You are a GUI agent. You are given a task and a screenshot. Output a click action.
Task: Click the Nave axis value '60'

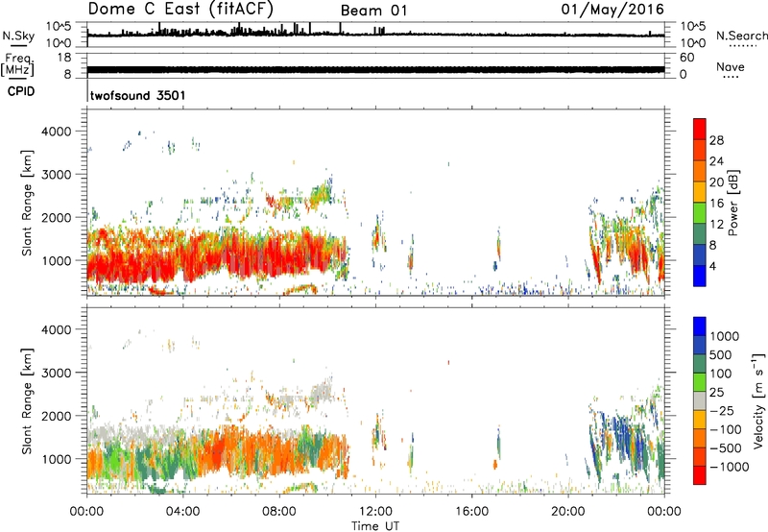(686, 58)
